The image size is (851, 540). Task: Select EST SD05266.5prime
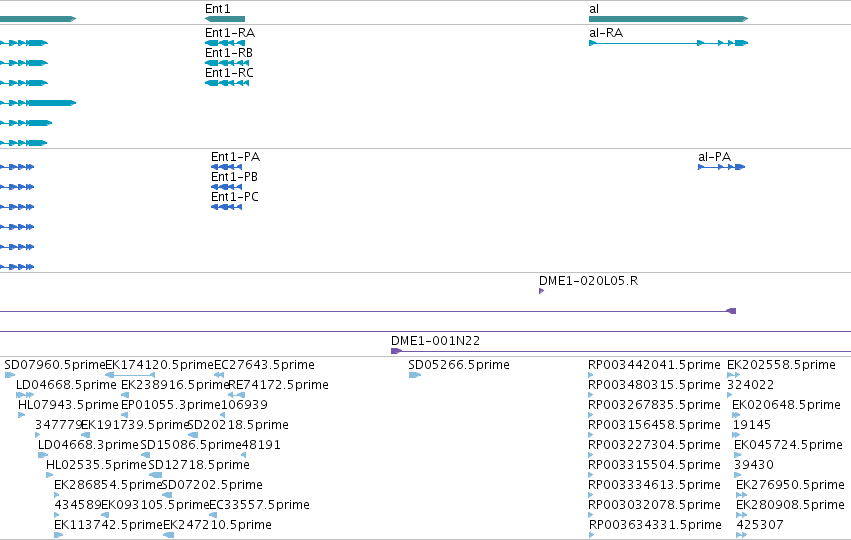click(459, 365)
